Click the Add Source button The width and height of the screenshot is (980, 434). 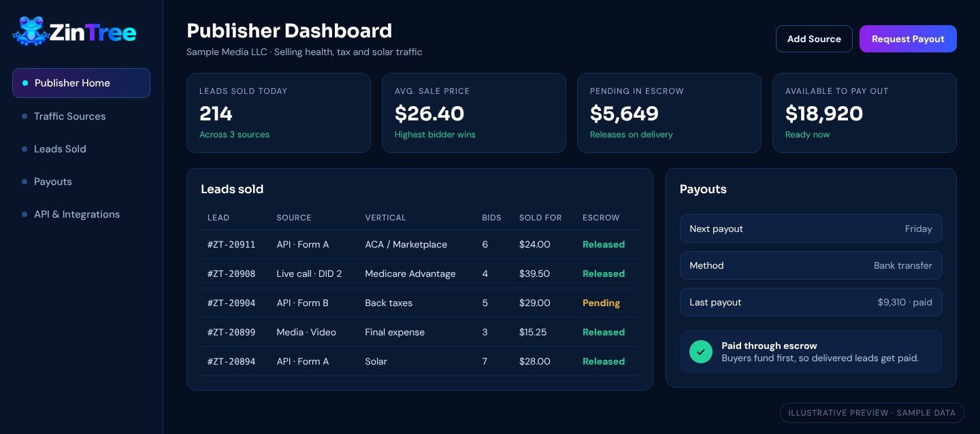click(x=814, y=39)
